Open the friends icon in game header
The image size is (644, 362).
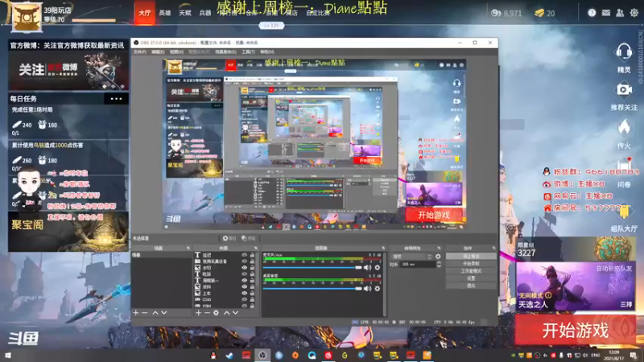(x=620, y=13)
